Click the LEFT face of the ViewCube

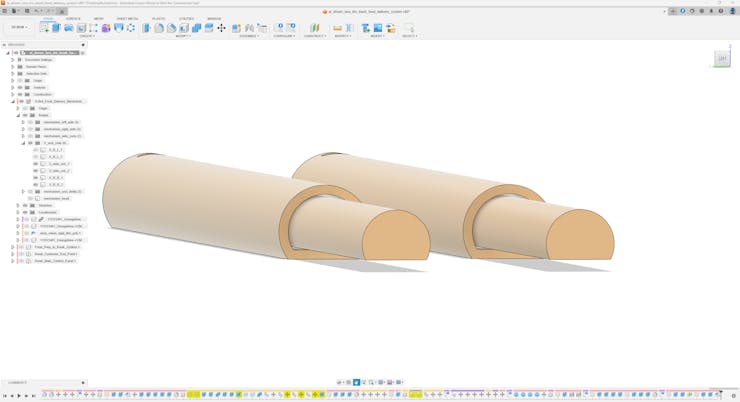click(722, 59)
